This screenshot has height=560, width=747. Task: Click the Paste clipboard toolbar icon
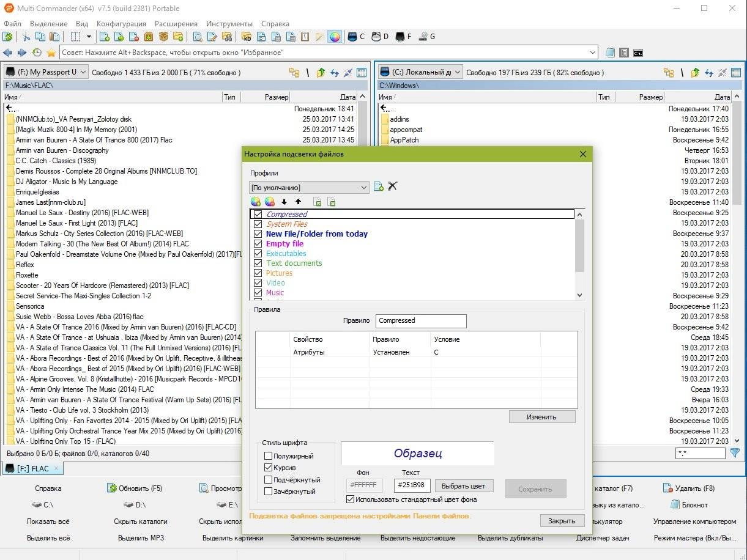54,37
